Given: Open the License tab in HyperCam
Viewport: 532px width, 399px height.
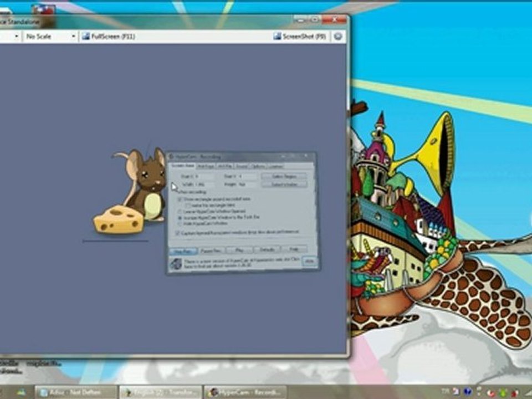Looking at the screenshot, I should [x=275, y=166].
